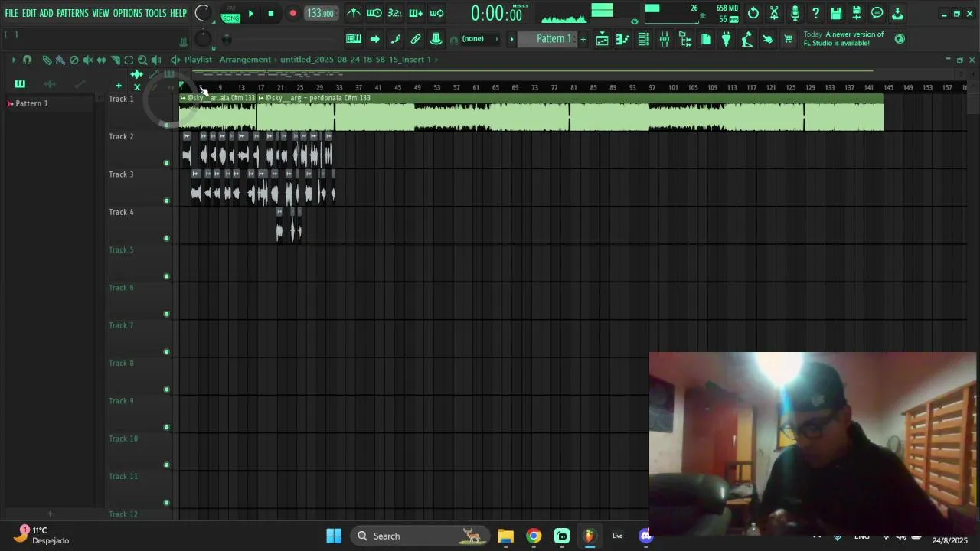Mute Track 10 with its green dot
The image size is (980, 551).
pos(166,465)
